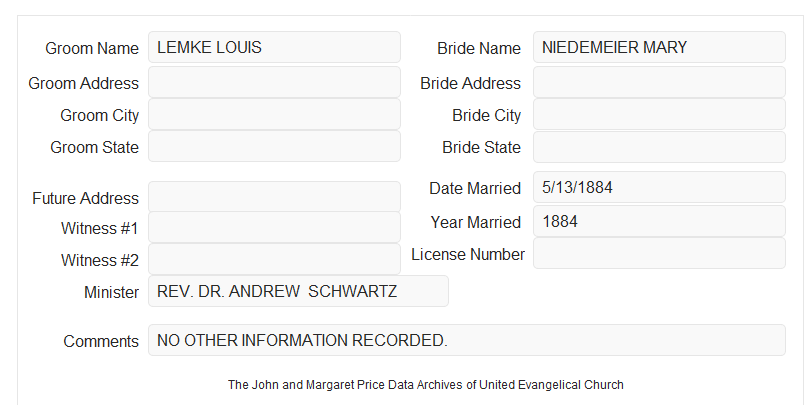
Task: Focus the Witness #2 input box
Action: coord(274,259)
